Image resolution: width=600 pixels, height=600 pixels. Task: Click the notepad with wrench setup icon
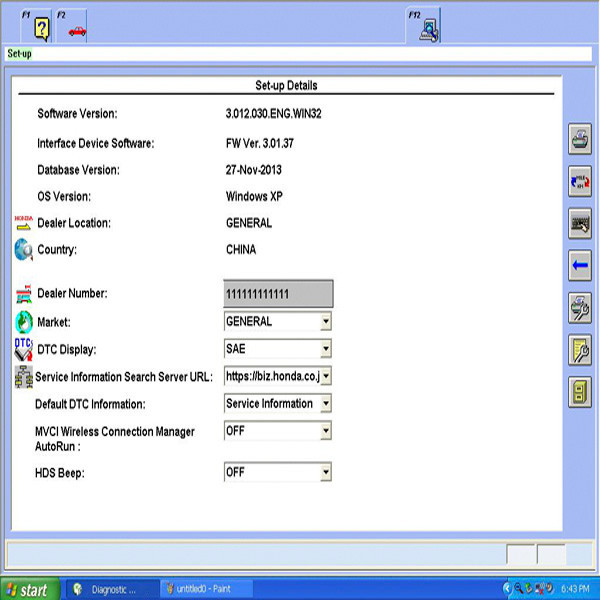click(580, 350)
